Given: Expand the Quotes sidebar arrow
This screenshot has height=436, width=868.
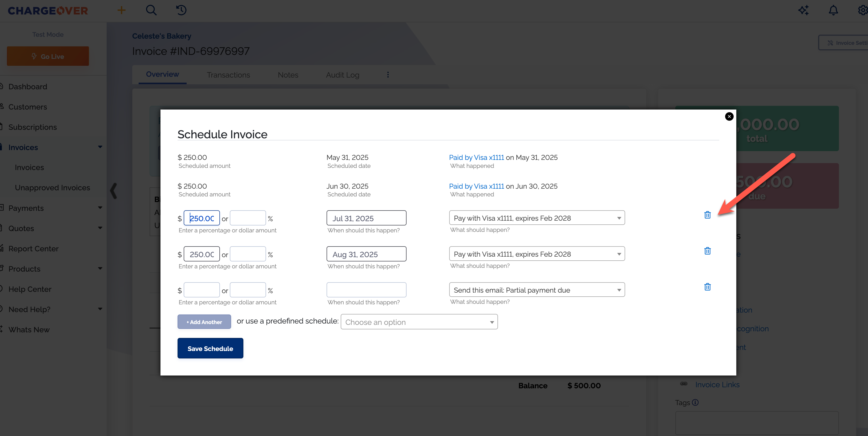Looking at the screenshot, I should 100,228.
